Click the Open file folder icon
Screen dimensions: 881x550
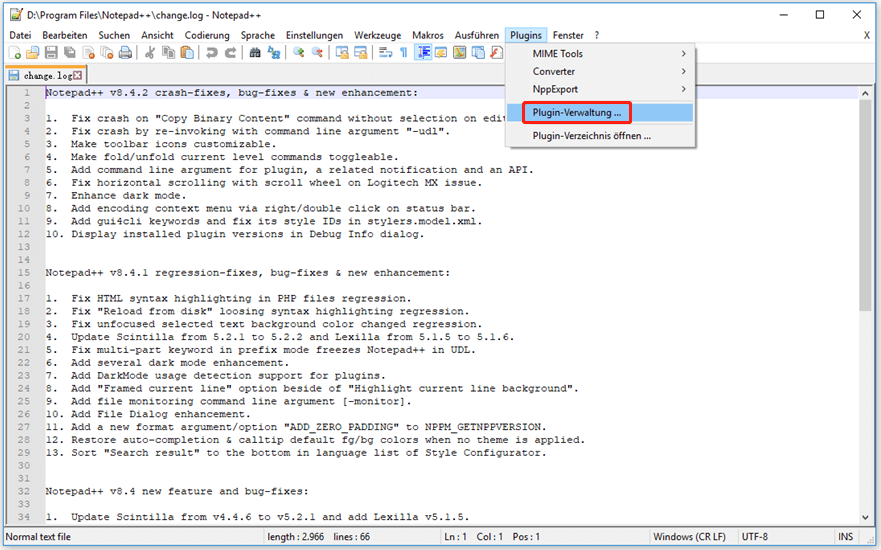[x=33, y=53]
